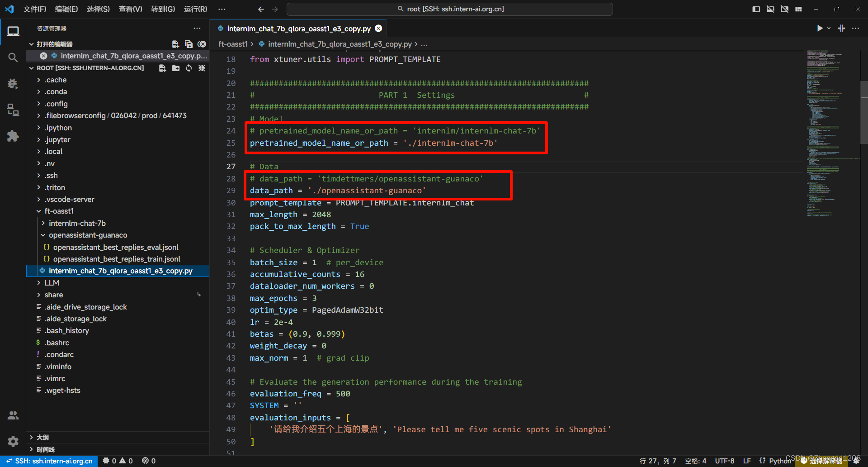Open the Go menu
868x467 pixels.
[x=163, y=9]
